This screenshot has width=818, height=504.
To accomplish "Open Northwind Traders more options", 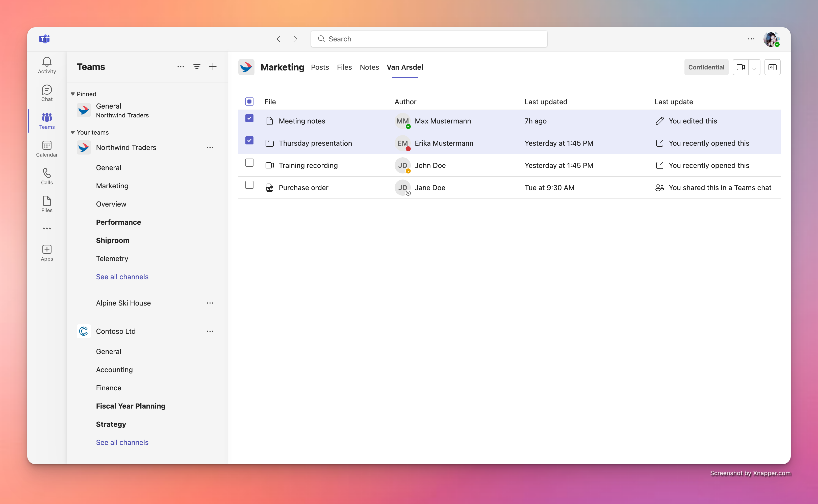I will point(210,147).
